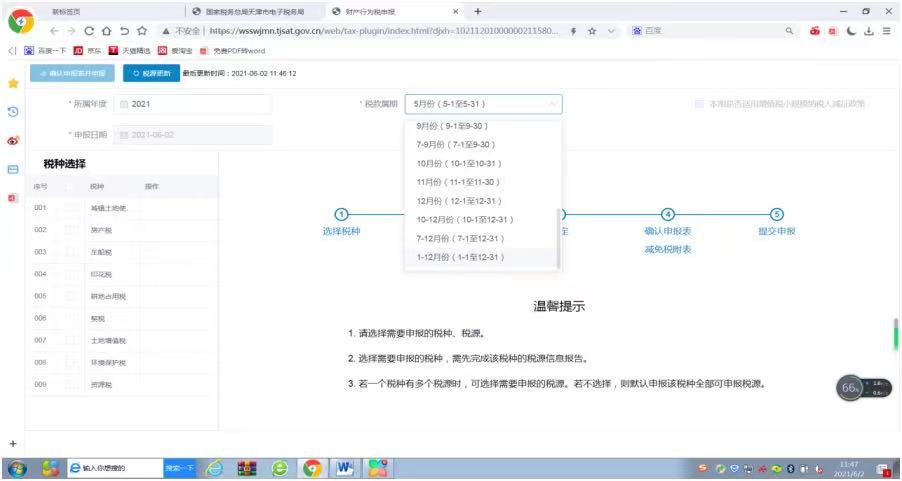902x481 pixels.
Task: Click the light-blue confirm declaration button
Action: (x=72, y=74)
